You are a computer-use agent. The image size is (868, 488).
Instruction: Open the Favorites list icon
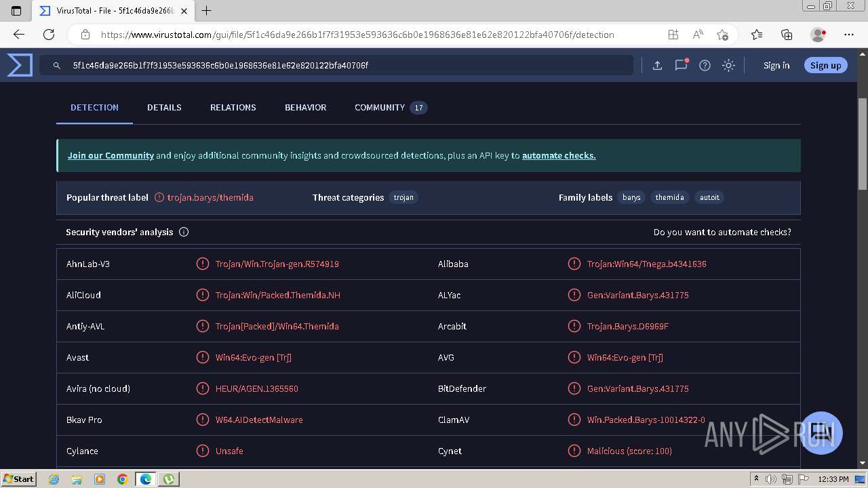point(757,35)
